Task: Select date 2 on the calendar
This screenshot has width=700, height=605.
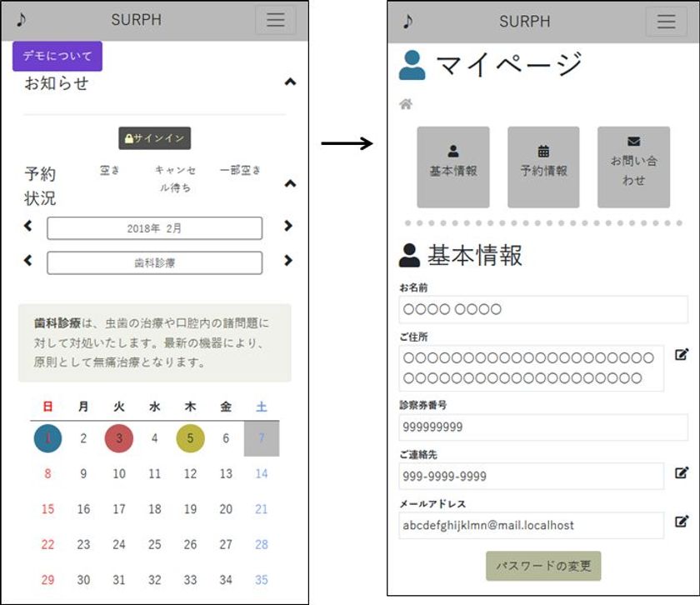Action: 83,438
